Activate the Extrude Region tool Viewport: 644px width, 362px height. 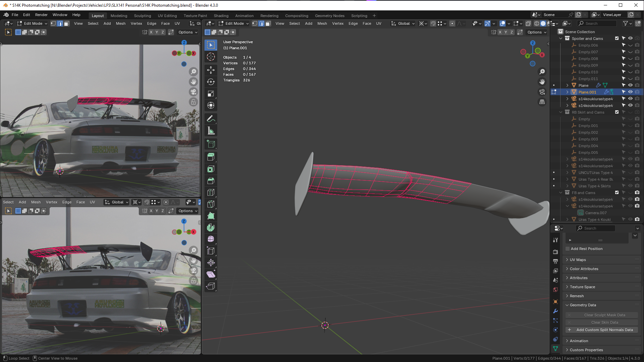tap(211, 157)
